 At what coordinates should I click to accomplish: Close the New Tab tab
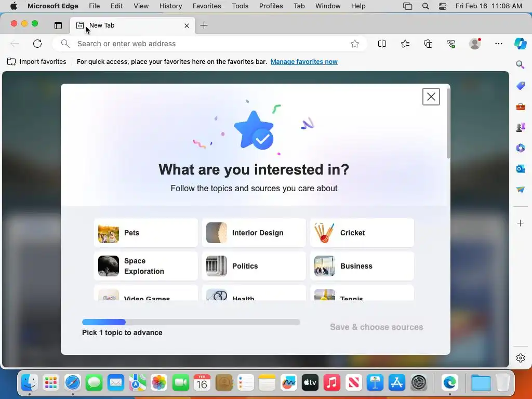point(187,25)
